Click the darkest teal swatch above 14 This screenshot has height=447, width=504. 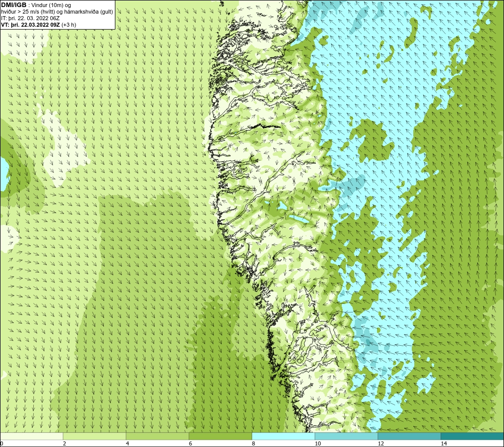[x=472, y=436]
